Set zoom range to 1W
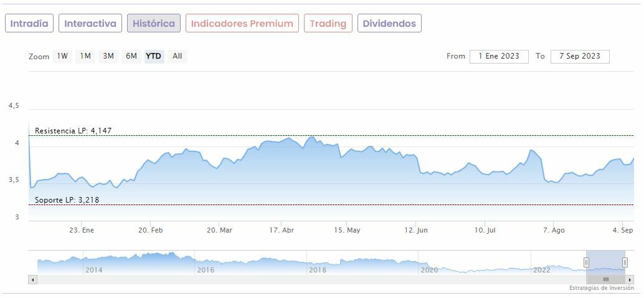The image size is (644, 298). pyautogui.click(x=62, y=56)
